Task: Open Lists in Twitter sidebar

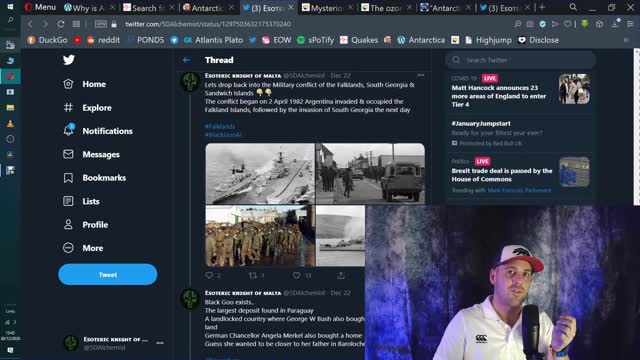Action: pyautogui.click(x=81, y=201)
